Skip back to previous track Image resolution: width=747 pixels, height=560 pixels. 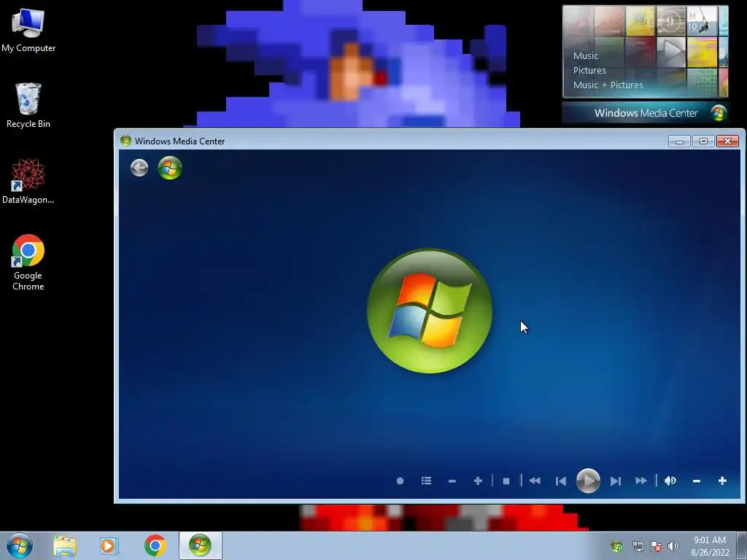(561, 481)
